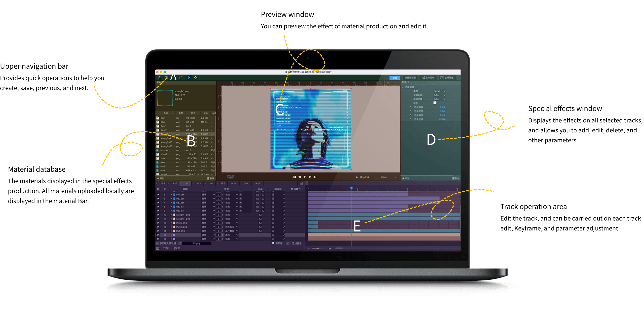Select the 4:3 aspect ratio tab
Viewport: 644px width, 332px height.
[199, 183]
